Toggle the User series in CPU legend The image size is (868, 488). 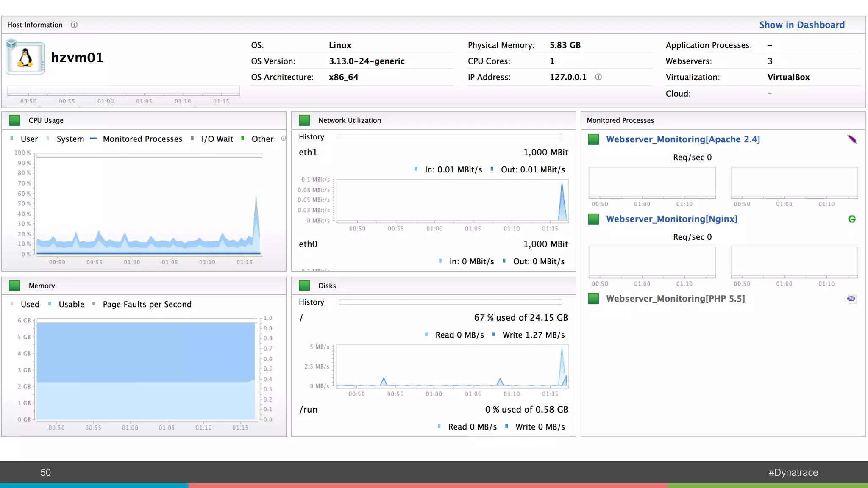(24, 139)
